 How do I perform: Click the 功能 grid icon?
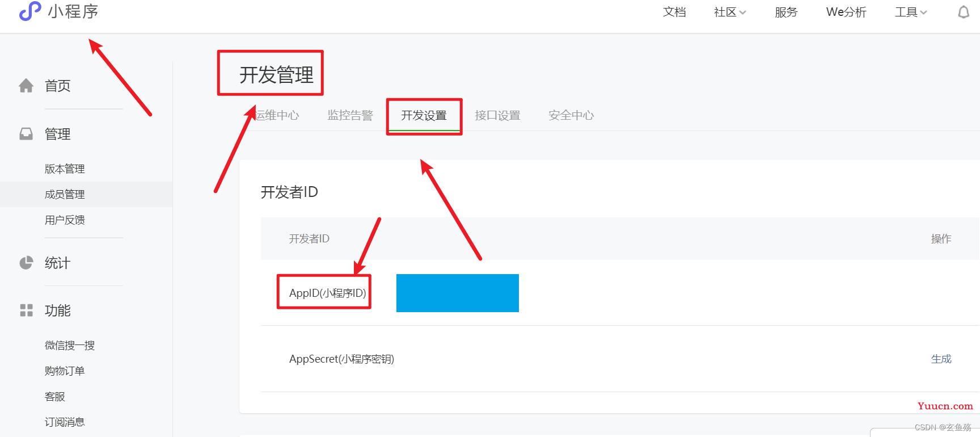[x=26, y=310]
